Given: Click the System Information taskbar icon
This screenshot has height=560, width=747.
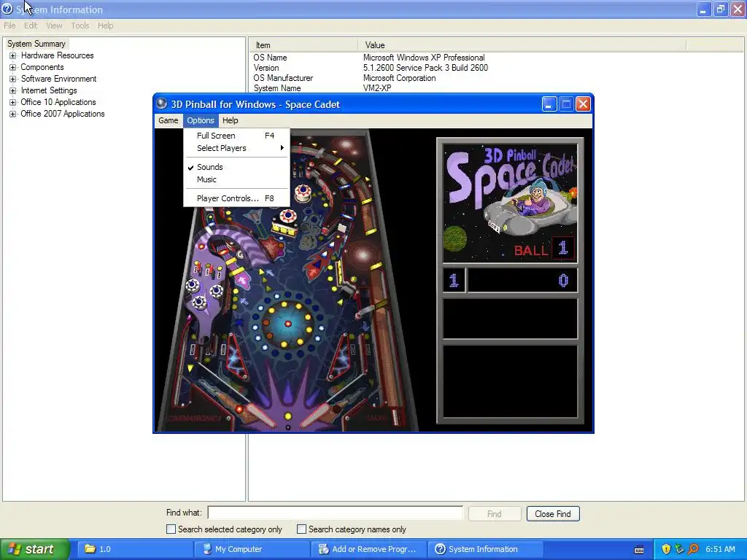Looking at the screenshot, I should pyautogui.click(x=441, y=549).
